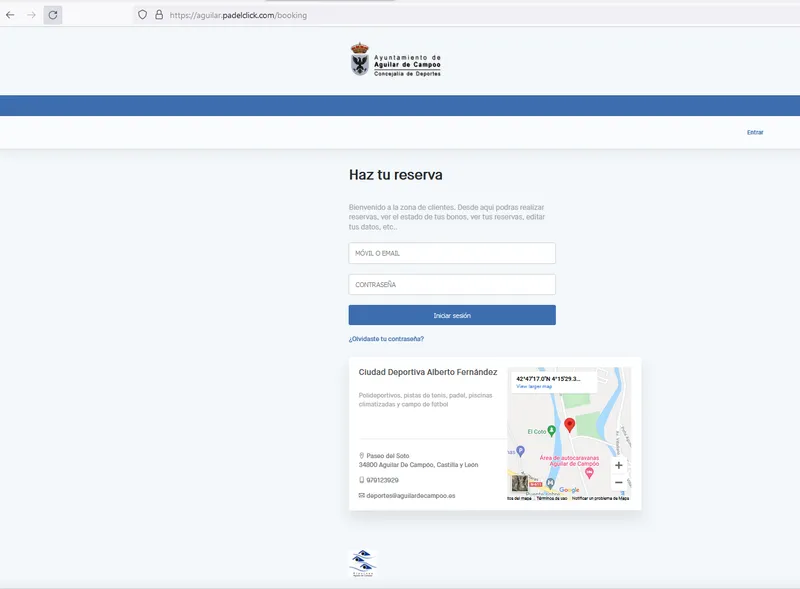
Task: Click the purple parking marker on the map
Action: [x=520, y=451]
